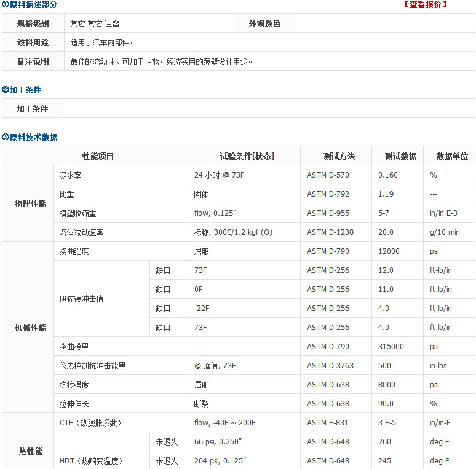Click the CTE（热膨胀系数） property cell
Image resolution: width=476 pixels, height=469 pixels.
coord(90,423)
